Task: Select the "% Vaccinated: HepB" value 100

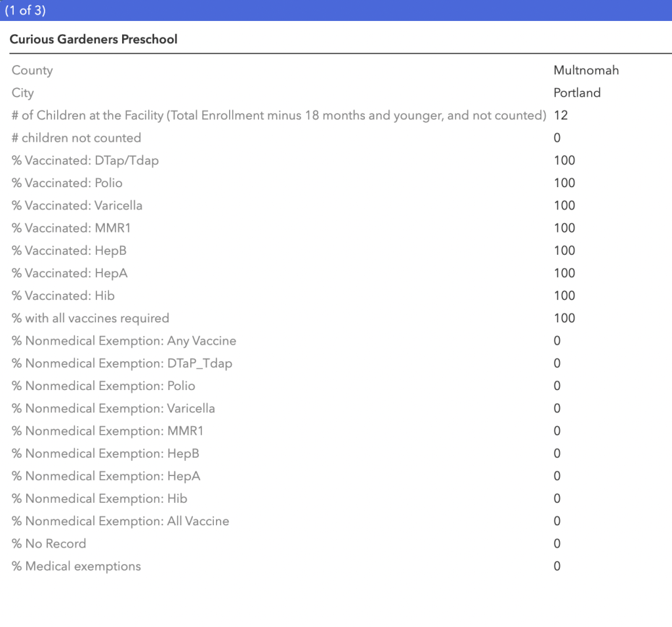Action: point(564,251)
